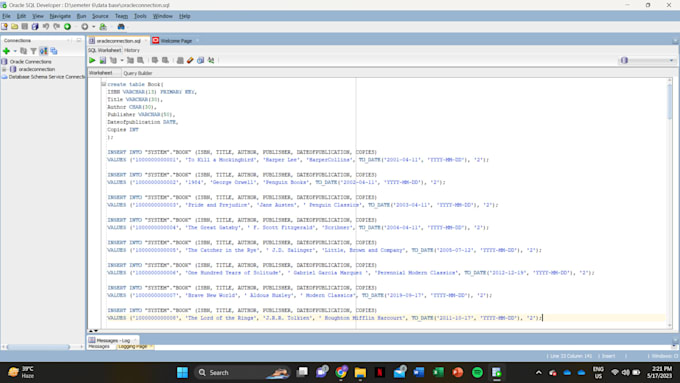Open the File menu
680x383 pixels.
point(6,16)
